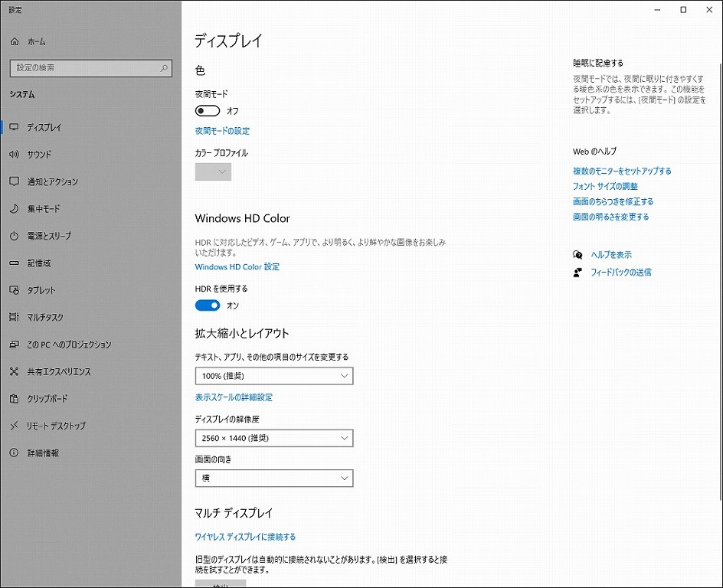Go to 集中モード settings page
Viewport: 723px width, 588px height.
pyautogui.click(x=44, y=209)
